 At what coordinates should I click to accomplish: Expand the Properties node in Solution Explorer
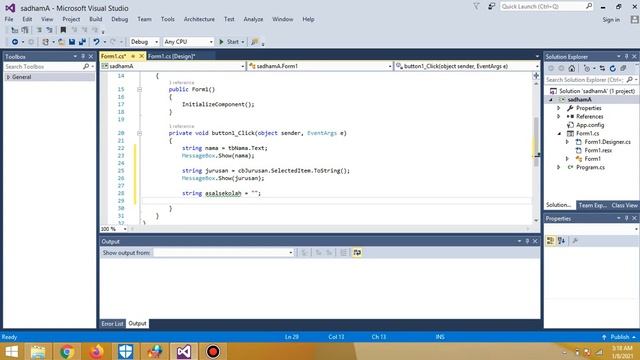[559, 108]
